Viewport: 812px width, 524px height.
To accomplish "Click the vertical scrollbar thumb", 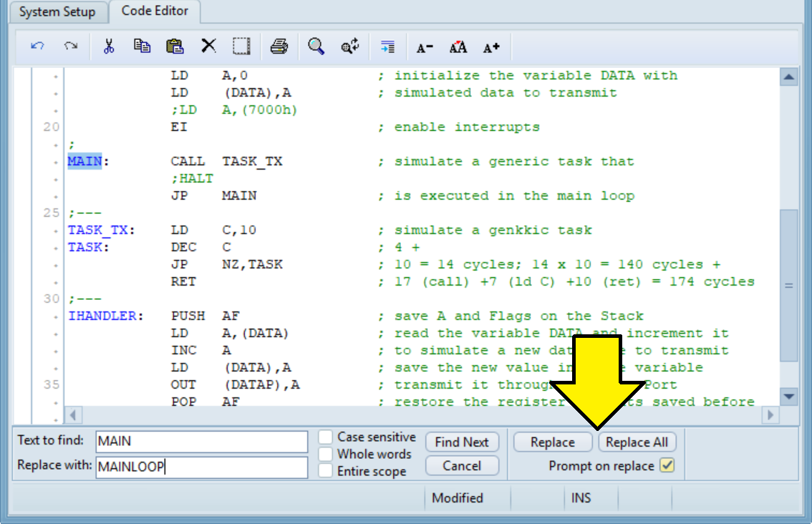I will pos(788,286).
